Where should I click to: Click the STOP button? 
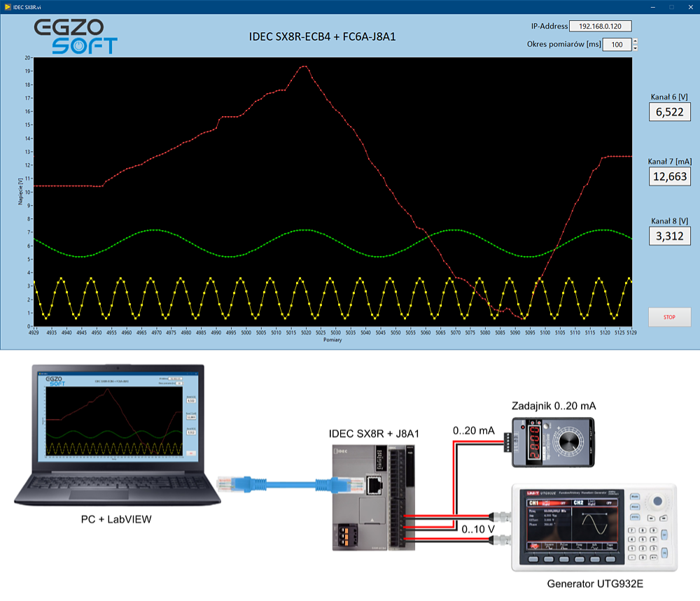669,317
